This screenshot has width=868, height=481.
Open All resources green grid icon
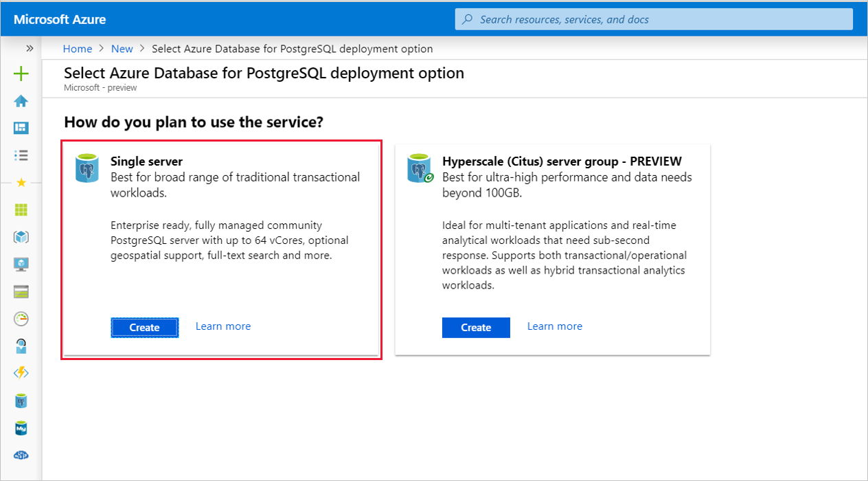[x=21, y=210]
